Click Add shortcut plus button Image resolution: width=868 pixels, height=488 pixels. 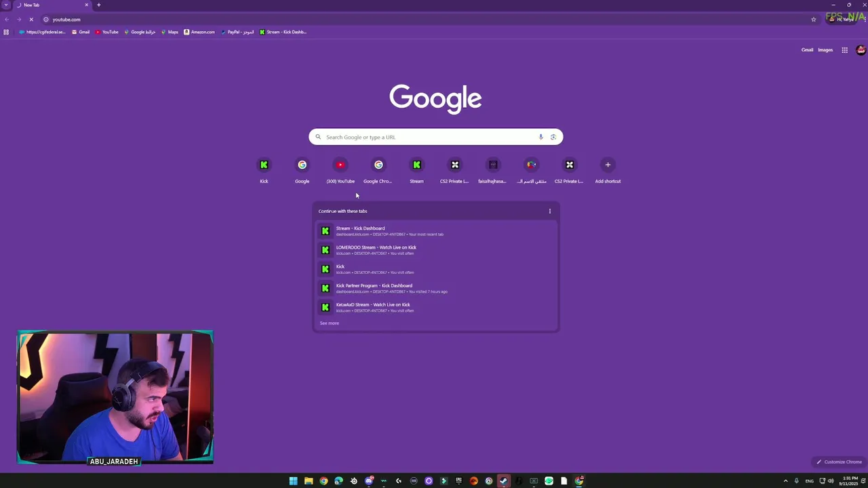click(608, 165)
